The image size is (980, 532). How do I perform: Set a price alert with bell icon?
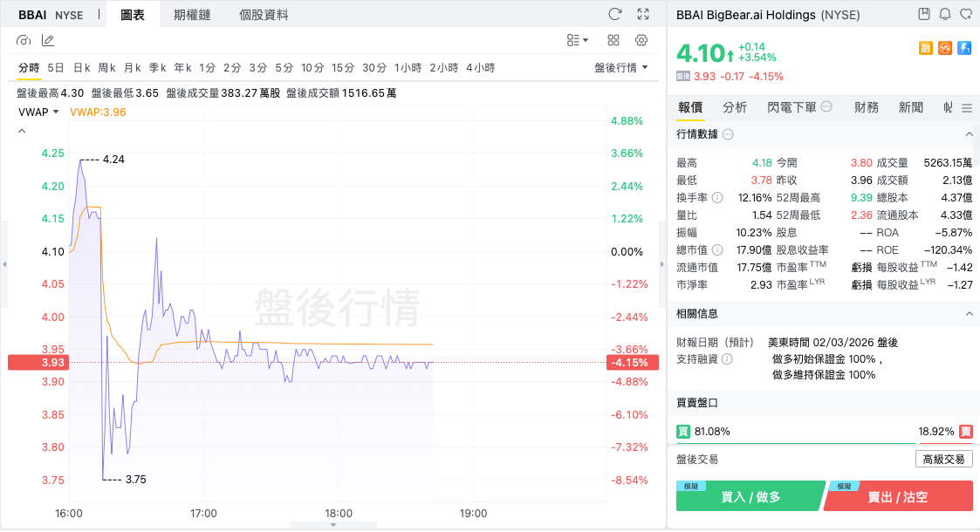(x=945, y=14)
